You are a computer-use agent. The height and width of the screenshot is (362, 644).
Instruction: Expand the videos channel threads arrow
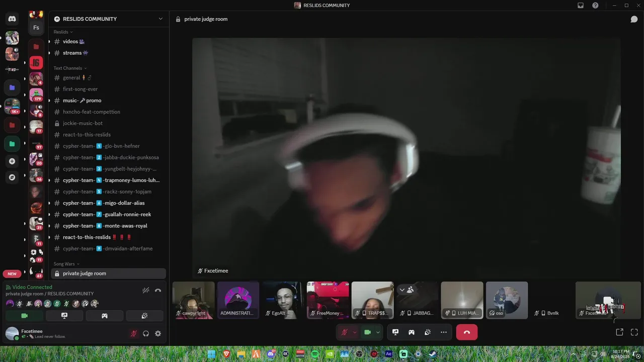49,42
